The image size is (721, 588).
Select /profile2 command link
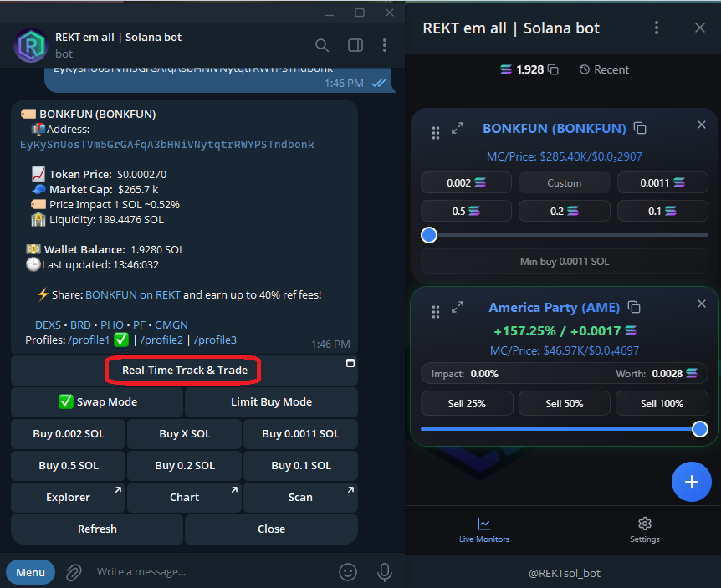161,340
